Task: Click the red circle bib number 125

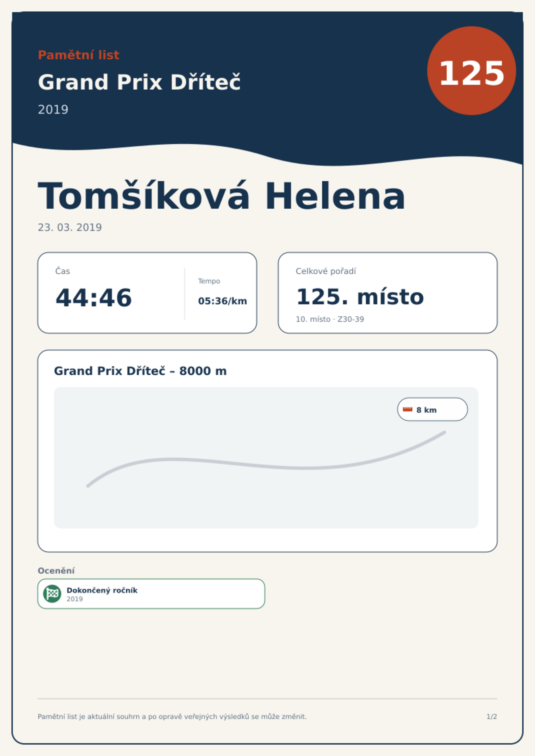Action: pos(471,71)
